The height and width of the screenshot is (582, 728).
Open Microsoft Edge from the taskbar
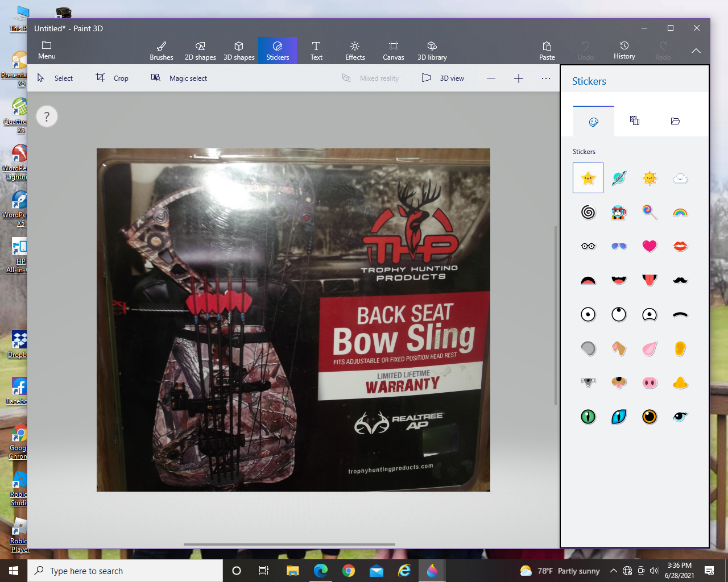pos(321,571)
